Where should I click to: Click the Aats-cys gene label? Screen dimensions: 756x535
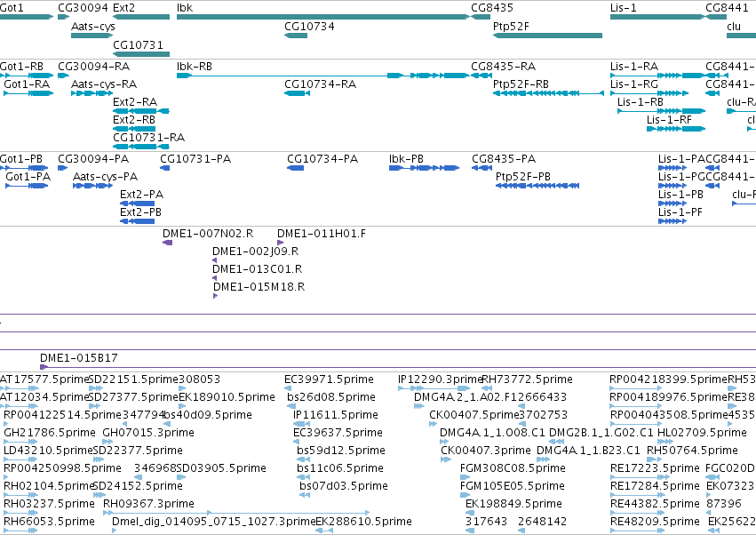93,26
